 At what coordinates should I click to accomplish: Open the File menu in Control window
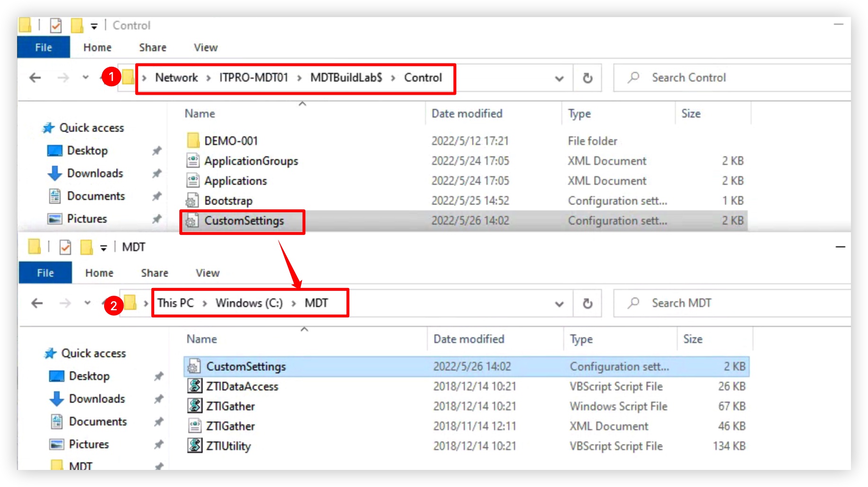[44, 47]
